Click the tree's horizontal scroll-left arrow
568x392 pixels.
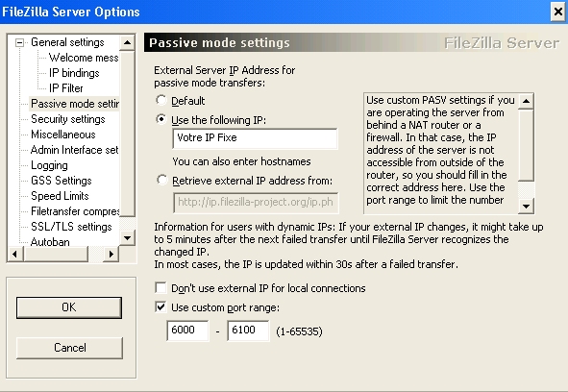pos(14,254)
